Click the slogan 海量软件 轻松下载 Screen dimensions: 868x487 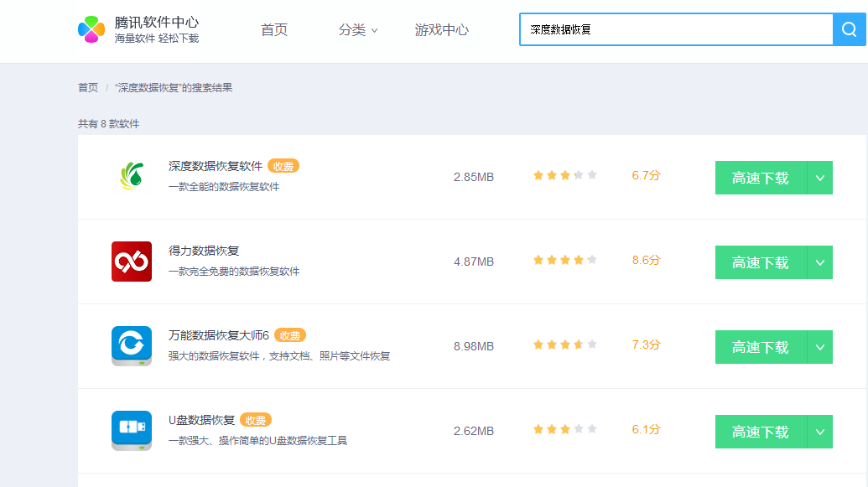click(x=157, y=39)
